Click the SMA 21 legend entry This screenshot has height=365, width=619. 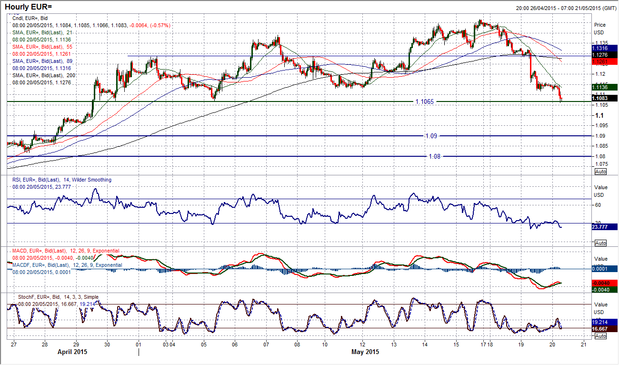tap(42, 32)
